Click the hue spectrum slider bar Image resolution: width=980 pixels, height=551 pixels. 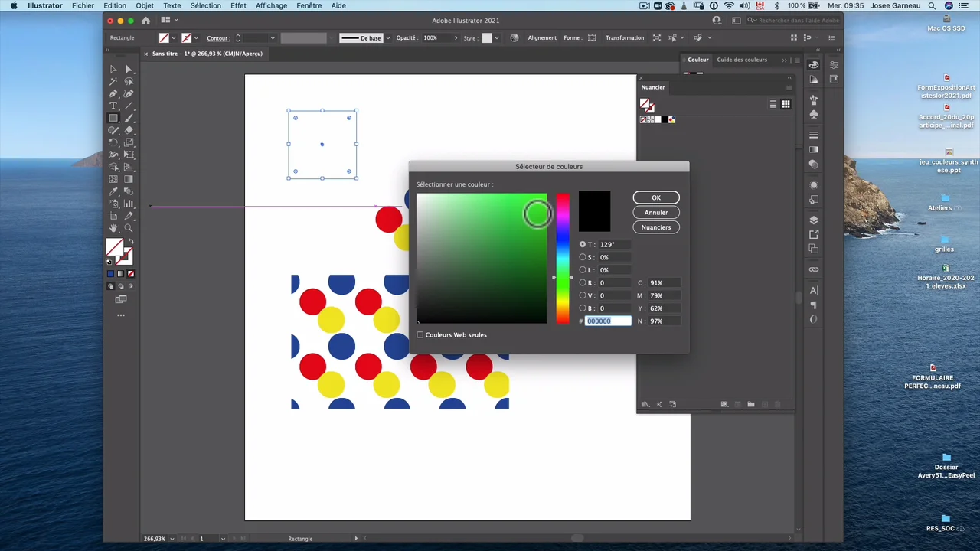pyautogui.click(x=563, y=259)
